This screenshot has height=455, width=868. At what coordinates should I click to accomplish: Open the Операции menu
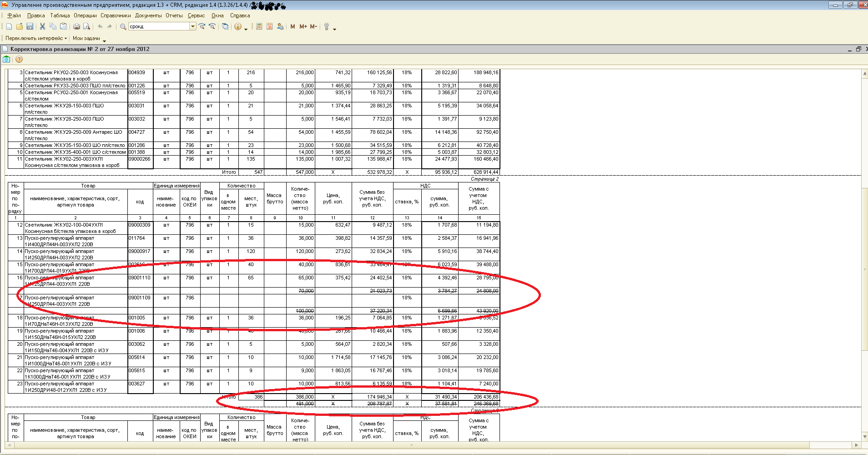tap(85, 15)
